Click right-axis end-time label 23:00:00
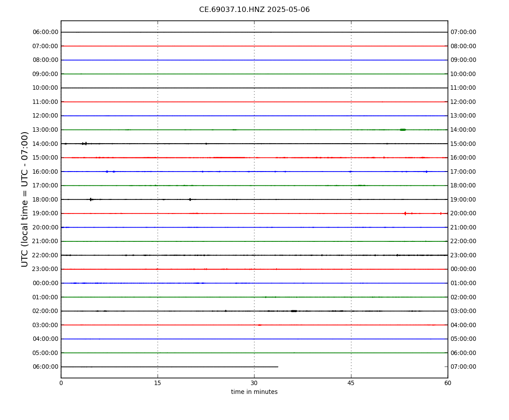This screenshot has height=420, width=509. coord(463,255)
